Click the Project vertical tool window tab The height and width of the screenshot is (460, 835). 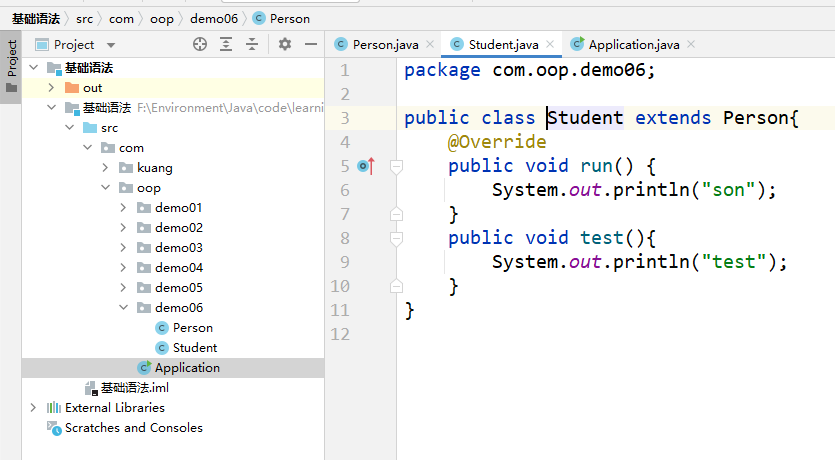pos(11,65)
